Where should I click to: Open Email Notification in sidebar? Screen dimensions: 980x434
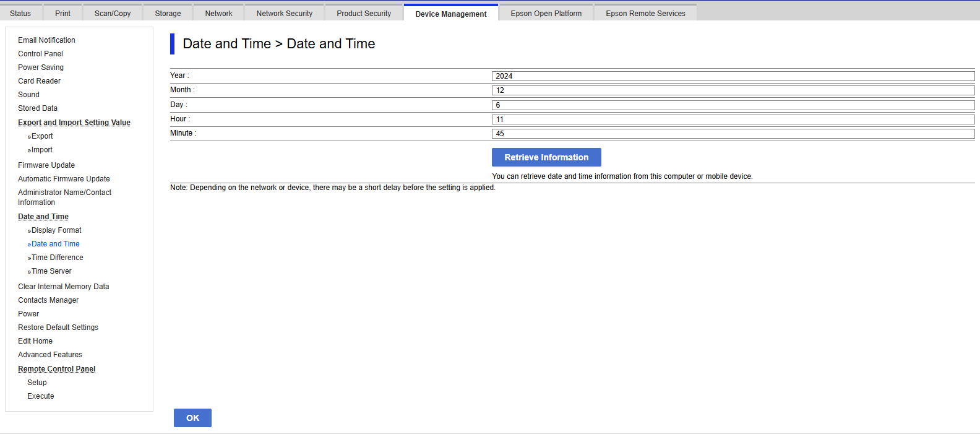pos(46,40)
